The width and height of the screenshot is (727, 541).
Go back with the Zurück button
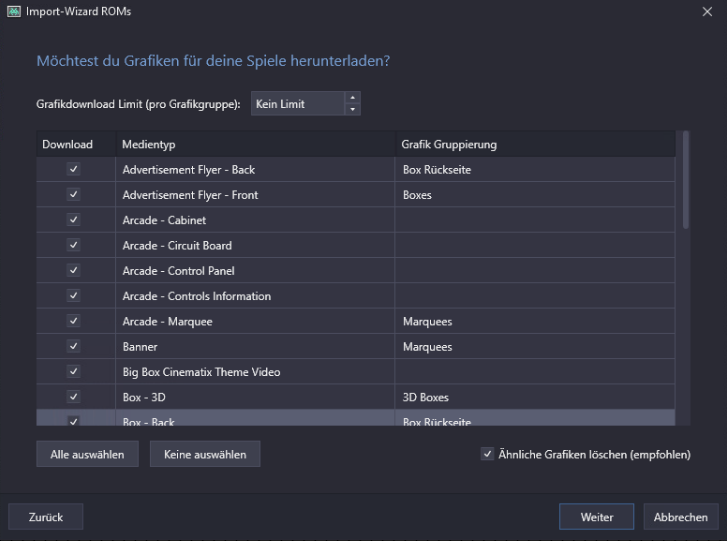tap(46, 517)
